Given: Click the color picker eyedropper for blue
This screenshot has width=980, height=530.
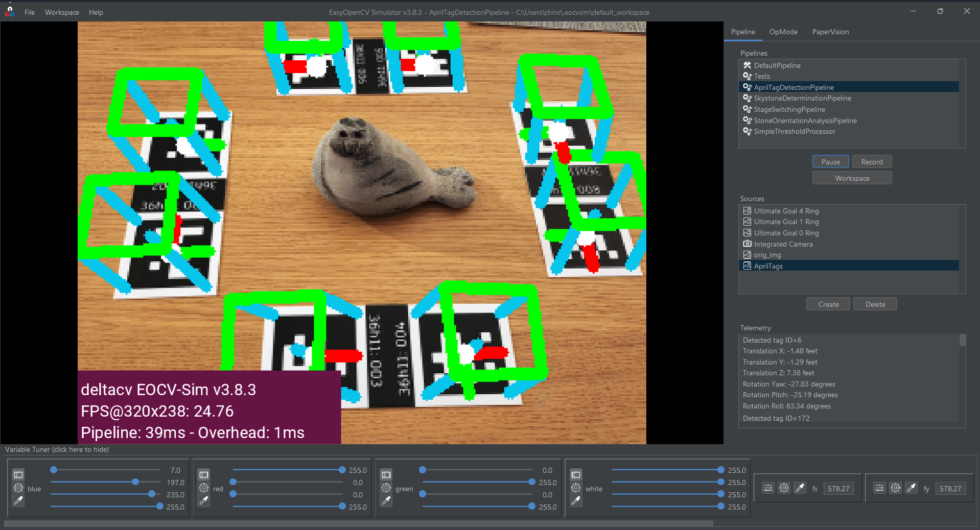Looking at the screenshot, I should tap(18, 501).
